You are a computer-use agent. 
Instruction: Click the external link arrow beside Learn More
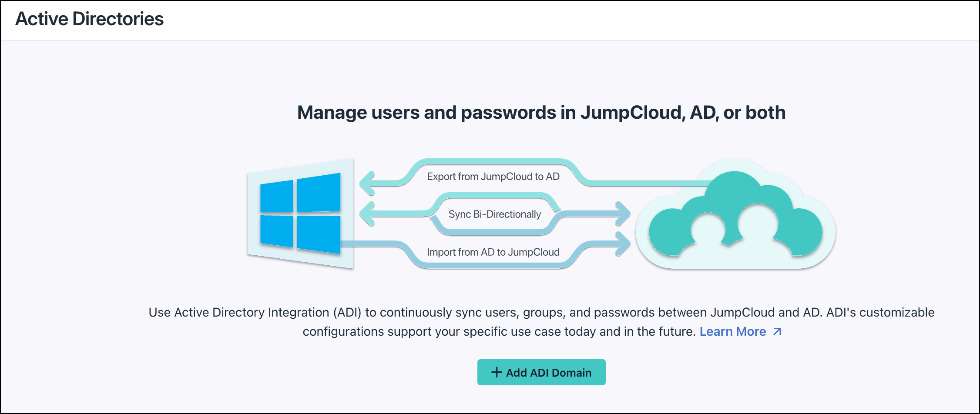point(776,332)
